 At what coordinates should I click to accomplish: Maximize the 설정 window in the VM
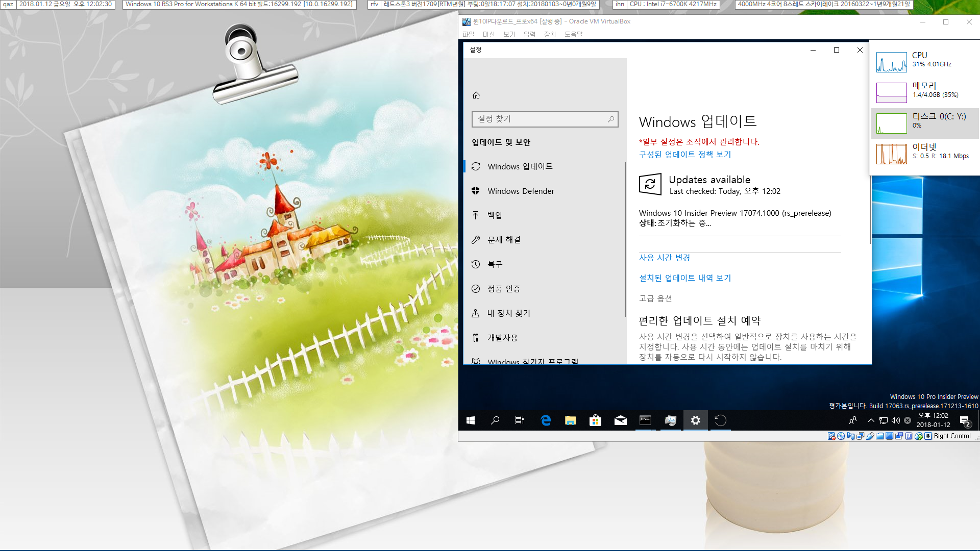click(837, 50)
